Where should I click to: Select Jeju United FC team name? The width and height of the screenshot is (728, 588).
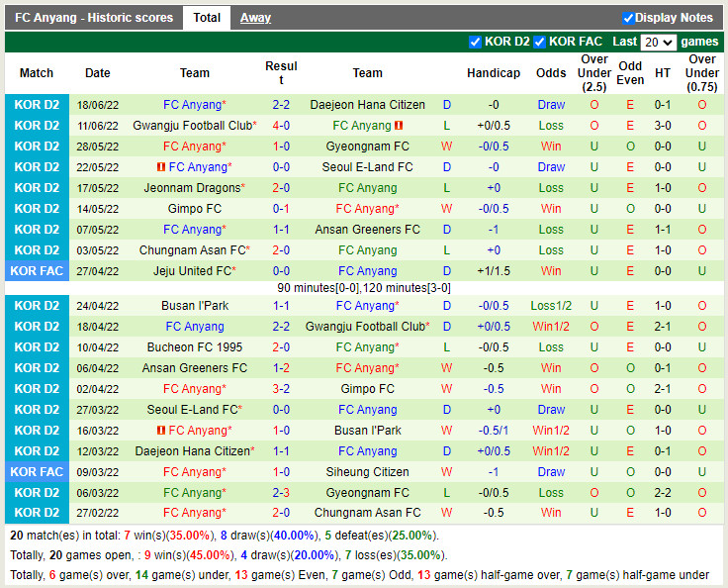coord(192,271)
